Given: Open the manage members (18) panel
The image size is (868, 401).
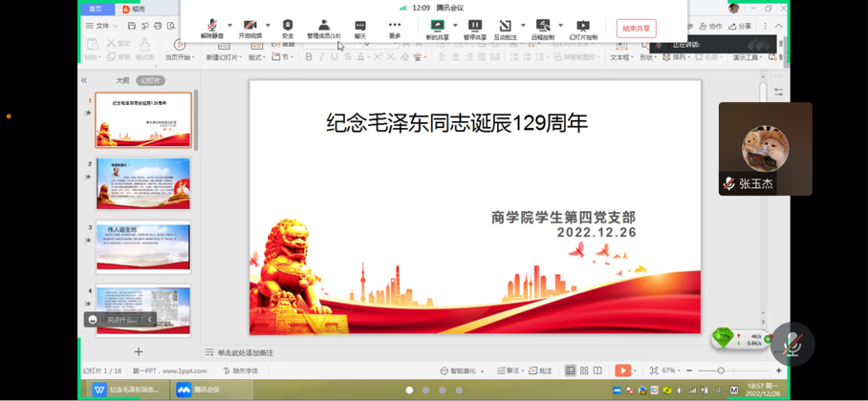Looking at the screenshot, I should click(323, 29).
